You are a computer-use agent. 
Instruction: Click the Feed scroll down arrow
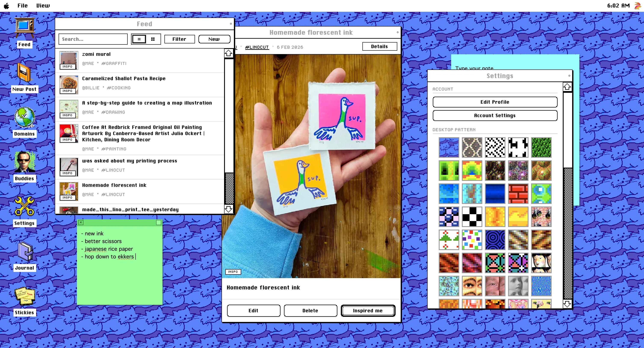click(x=229, y=209)
